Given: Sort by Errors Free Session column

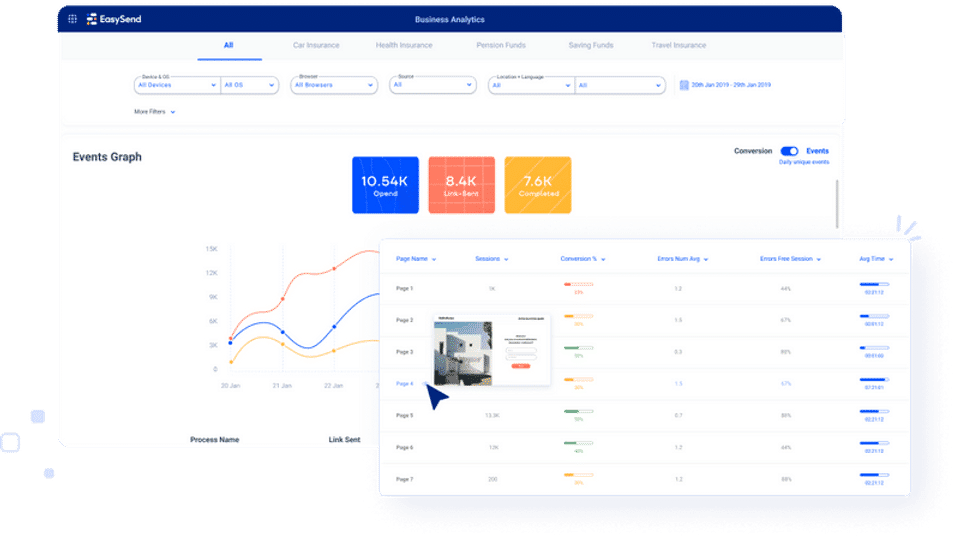Looking at the screenshot, I should coord(790,259).
